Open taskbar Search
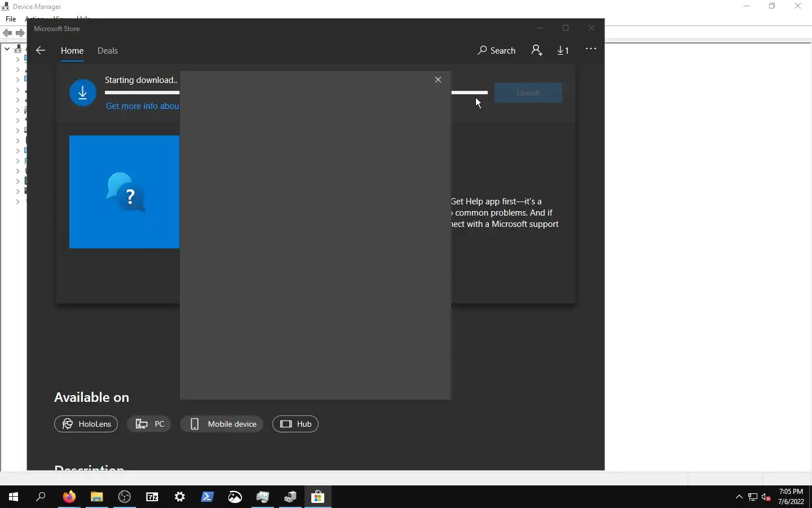The image size is (812, 508). click(x=41, y=497)
